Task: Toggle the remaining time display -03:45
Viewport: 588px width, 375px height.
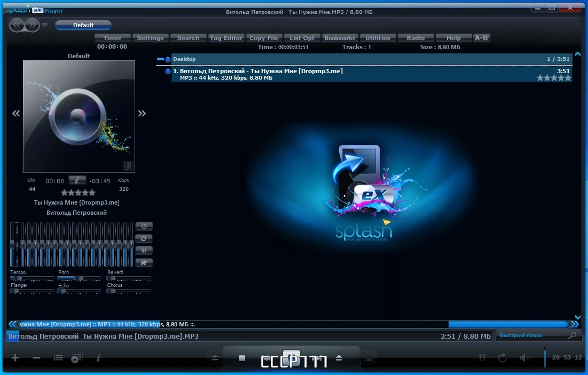Action: point(100,181)
